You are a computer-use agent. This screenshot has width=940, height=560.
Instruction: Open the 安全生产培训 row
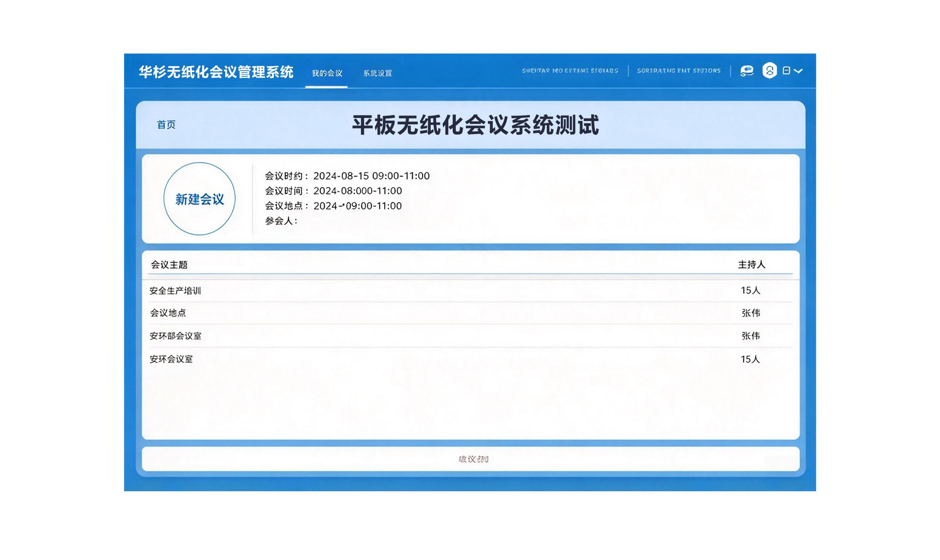[471, 291]
